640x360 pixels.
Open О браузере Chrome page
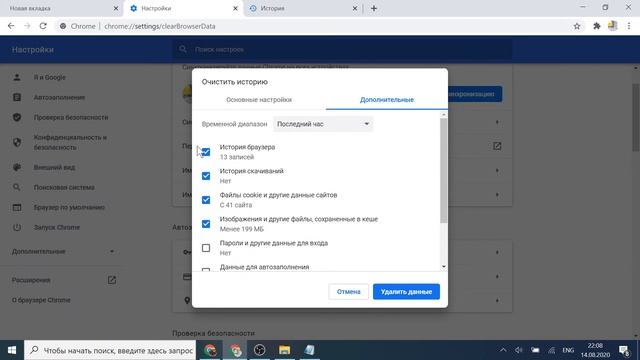41,300
